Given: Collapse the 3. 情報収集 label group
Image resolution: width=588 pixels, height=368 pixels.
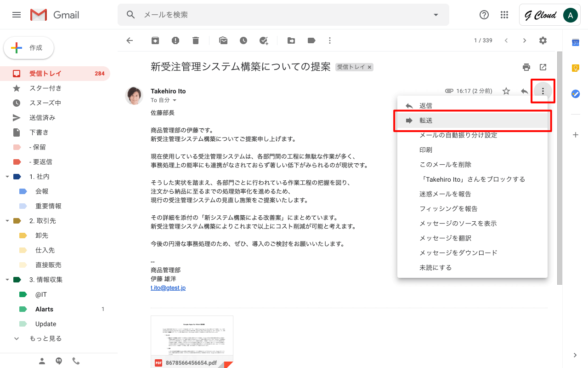Looking at the screenshot, I should click(7, 280).
